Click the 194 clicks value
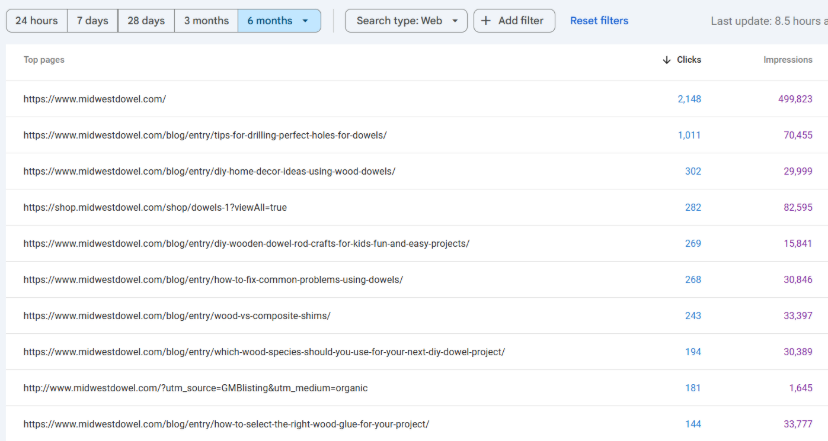Image resolution: width=828 pixels, height=441 pixels. coord(693,352)
